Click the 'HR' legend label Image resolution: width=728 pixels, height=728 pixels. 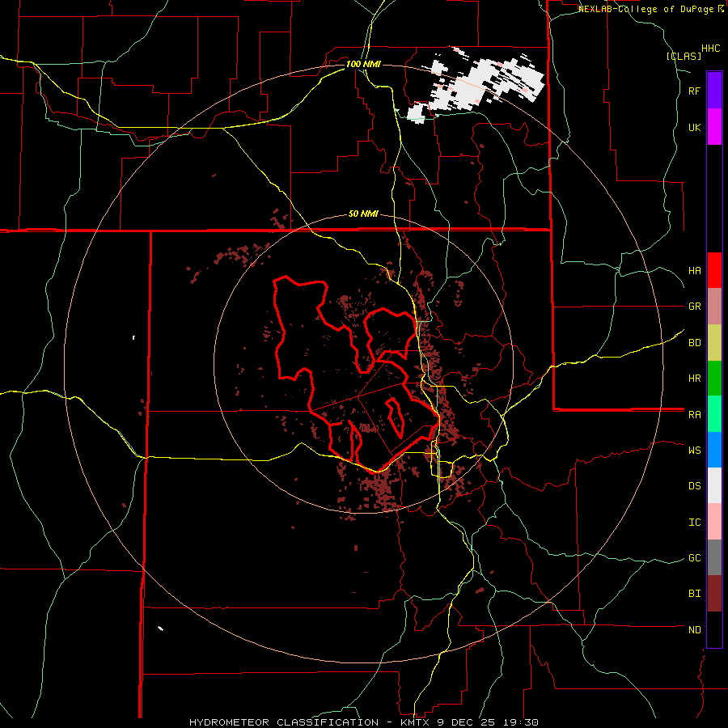694,379
